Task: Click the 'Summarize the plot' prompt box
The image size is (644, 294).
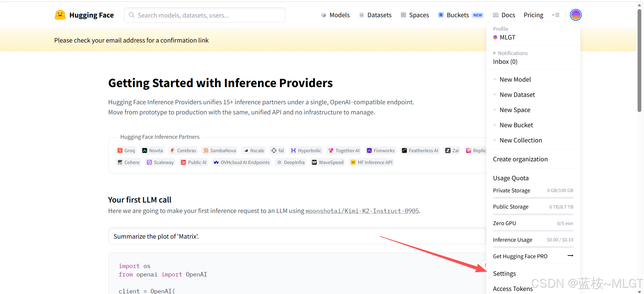Action: [x=297, y=236]
